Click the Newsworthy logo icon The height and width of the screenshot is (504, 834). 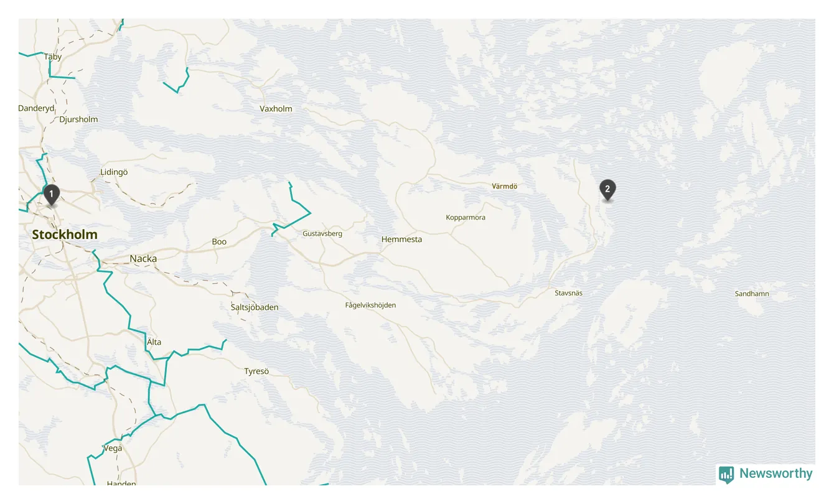pos(726,474)
